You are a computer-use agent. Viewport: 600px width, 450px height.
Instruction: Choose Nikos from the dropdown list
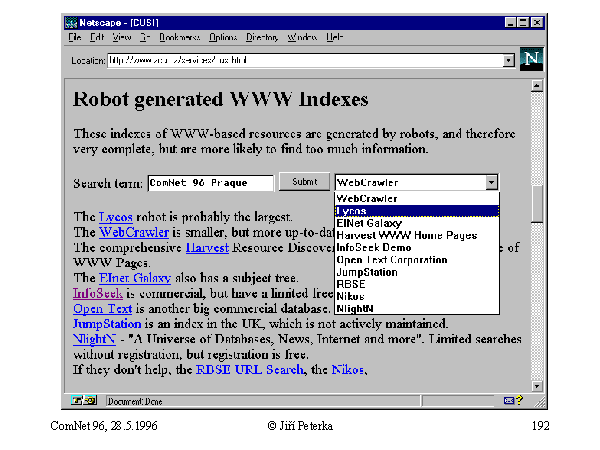click(x=417, y=297)
